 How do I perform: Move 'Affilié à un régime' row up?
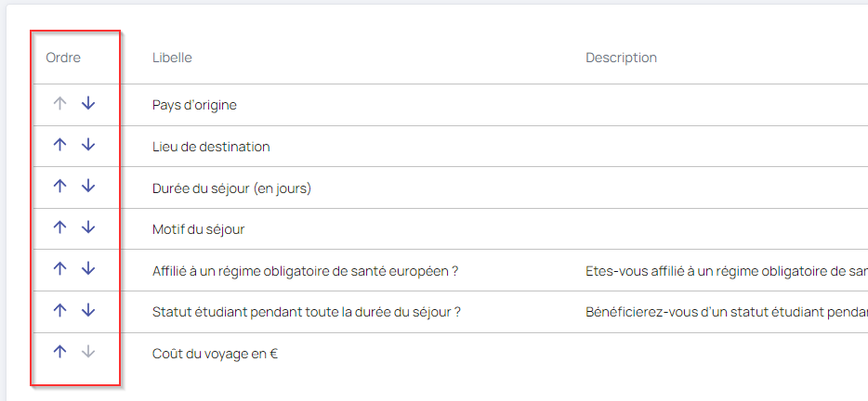coord(60,269)
